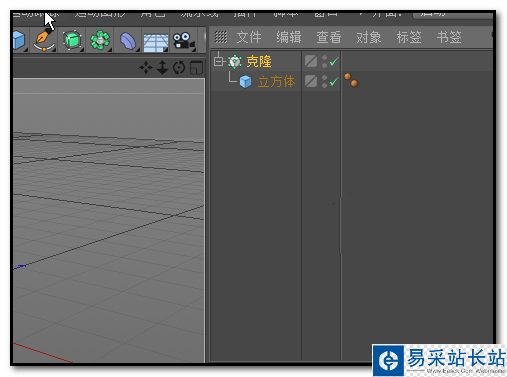Viewport: 507px width, 377px height.
Task: Open the green Subdivision generator icon
Action: coord(72,40)
